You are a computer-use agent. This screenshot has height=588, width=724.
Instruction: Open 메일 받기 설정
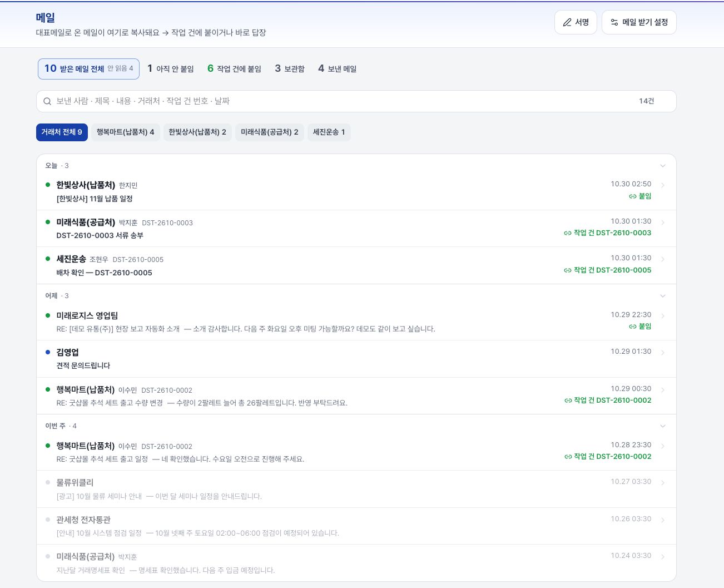pos(639,22)
